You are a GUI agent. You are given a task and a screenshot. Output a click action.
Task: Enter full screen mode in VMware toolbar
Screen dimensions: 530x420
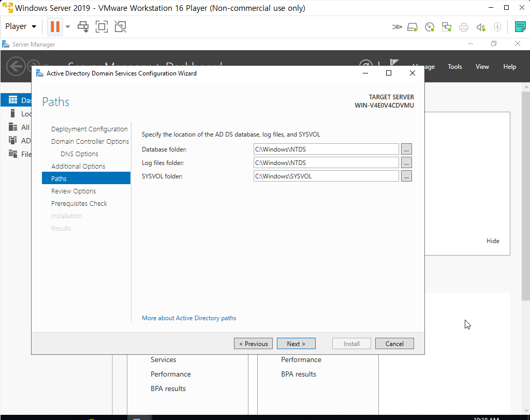[101, 26]
